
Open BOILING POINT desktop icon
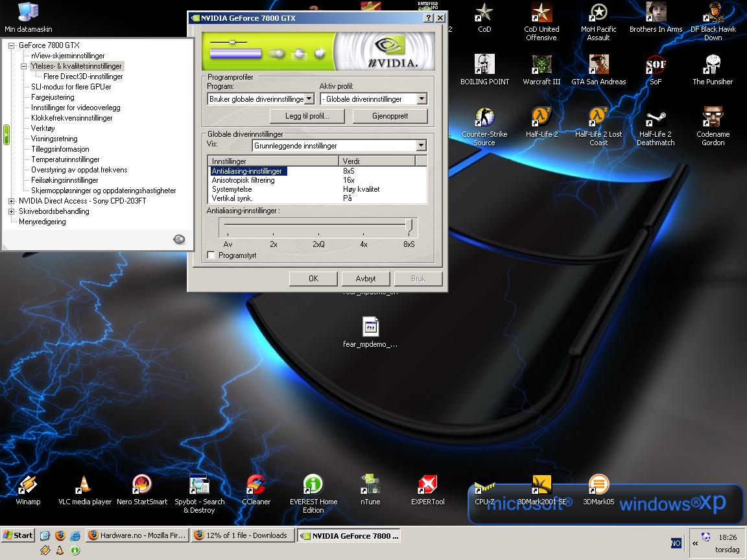484,70
